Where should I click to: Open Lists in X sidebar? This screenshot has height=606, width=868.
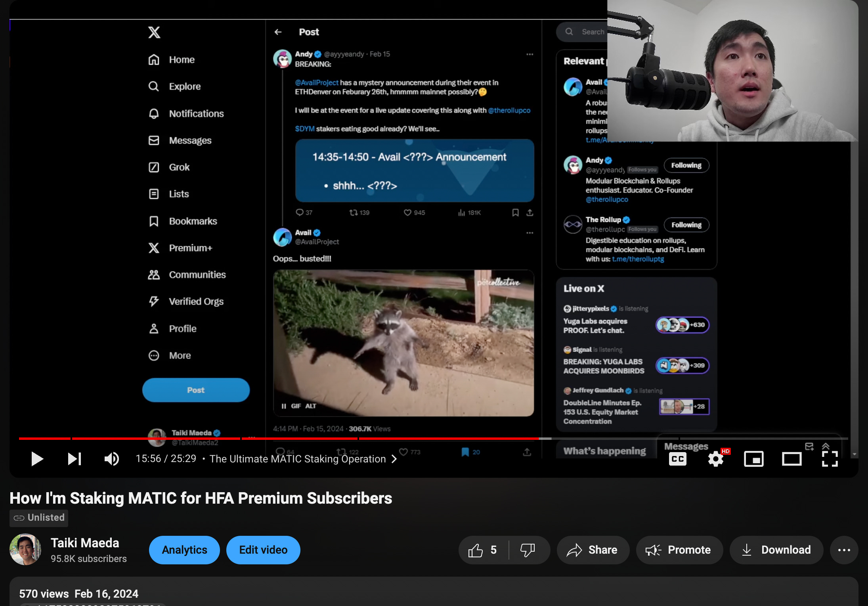(168, 194)
